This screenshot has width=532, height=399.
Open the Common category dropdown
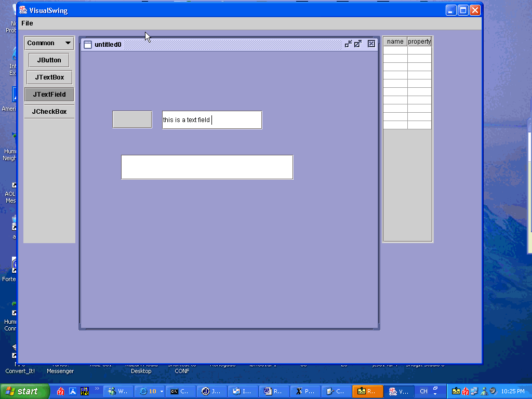(x=49, y=43)
